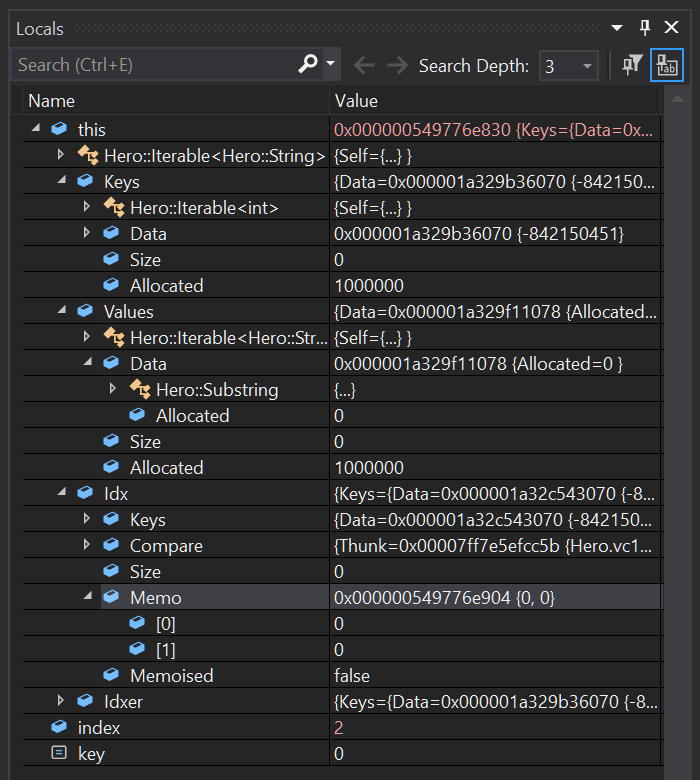Select the [1] row in Memo

[342, 650]
